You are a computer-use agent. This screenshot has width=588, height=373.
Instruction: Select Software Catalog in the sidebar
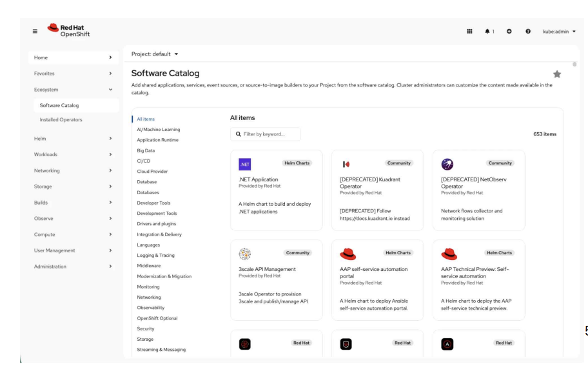point(76,105)
